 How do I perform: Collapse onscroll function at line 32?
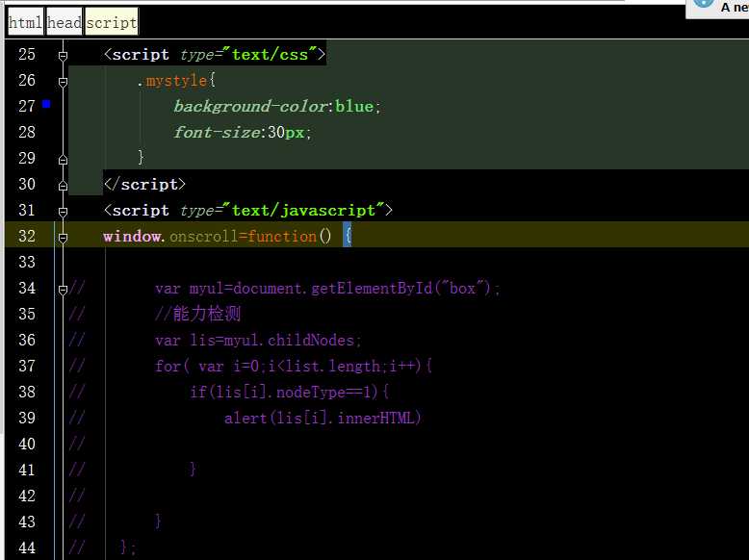click(63, 238)
